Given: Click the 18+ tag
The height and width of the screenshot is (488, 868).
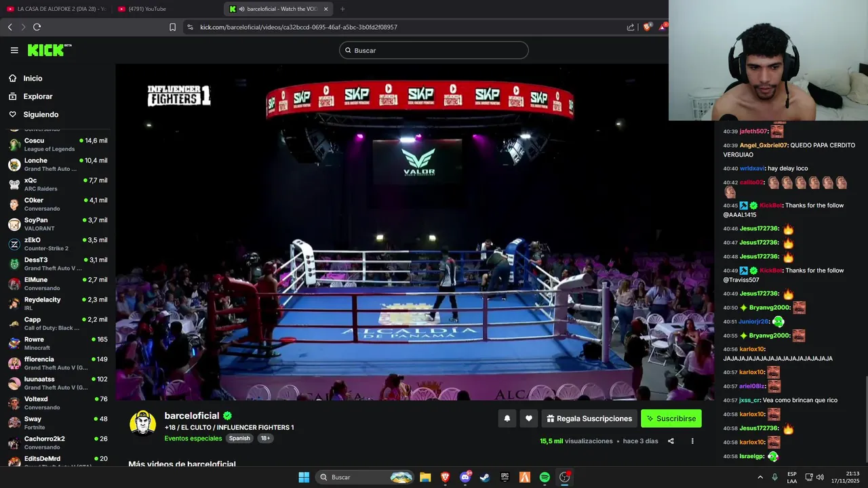Looking at the screenshot, I should tap(265, 439).
